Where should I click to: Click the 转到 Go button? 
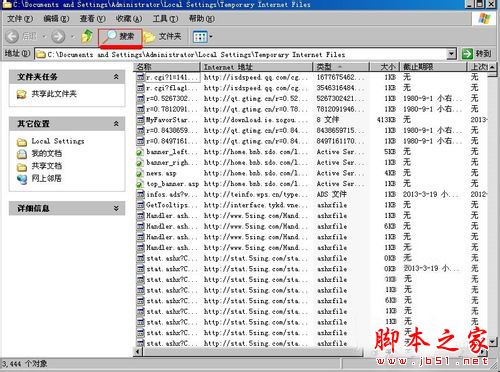click(477, 54)
